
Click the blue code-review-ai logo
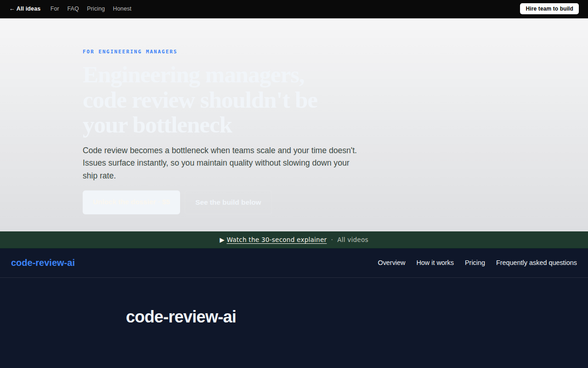[x=43, y=263]
